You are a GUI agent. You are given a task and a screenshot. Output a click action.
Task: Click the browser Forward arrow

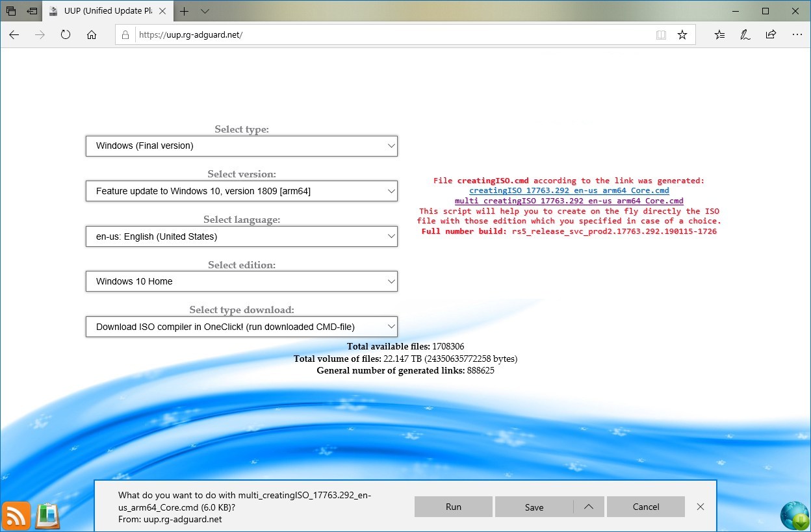coord(40,35)
